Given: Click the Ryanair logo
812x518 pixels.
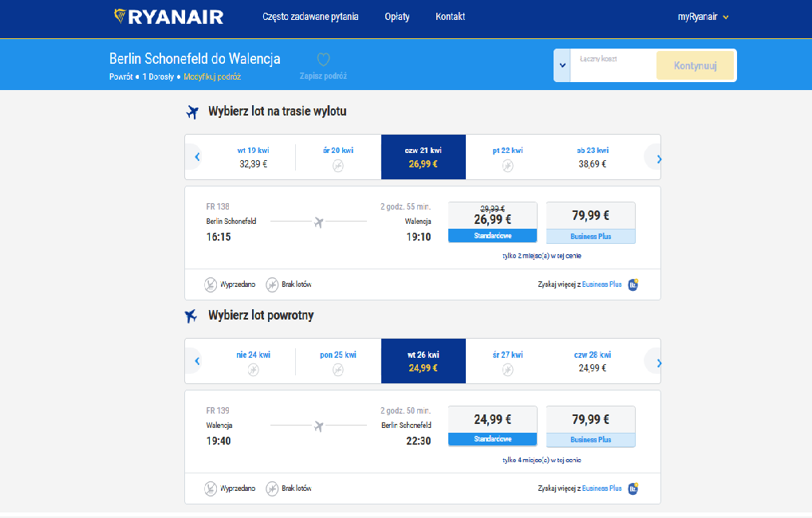Looking at the screenshot, I should tap(169, 17).
